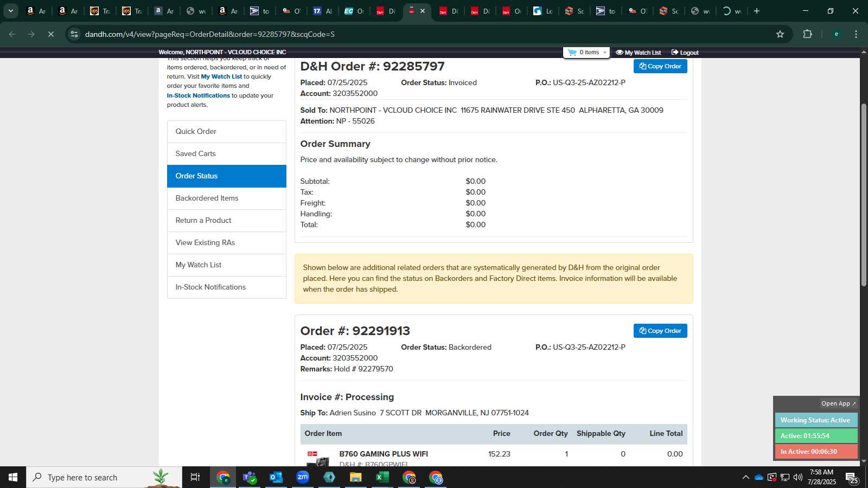Open Outlook from the taskbar

click(276, 477)
